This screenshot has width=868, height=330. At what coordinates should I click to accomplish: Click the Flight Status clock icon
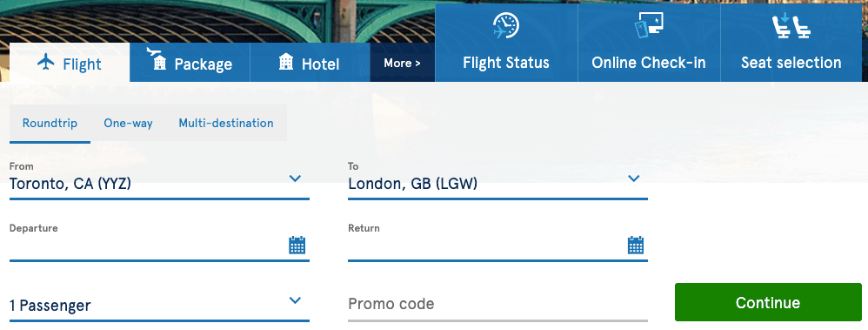pyautogui.click(x=506, y=25)
